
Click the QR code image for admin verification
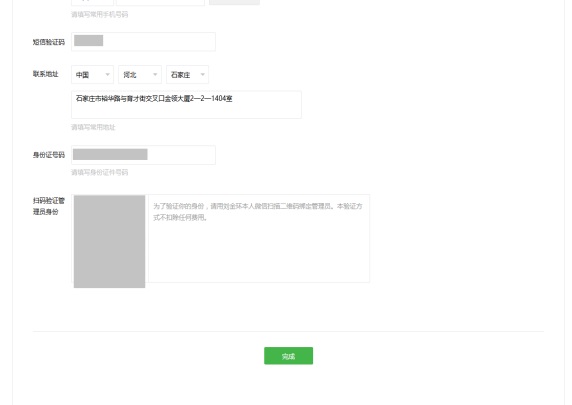click(109, 242)
